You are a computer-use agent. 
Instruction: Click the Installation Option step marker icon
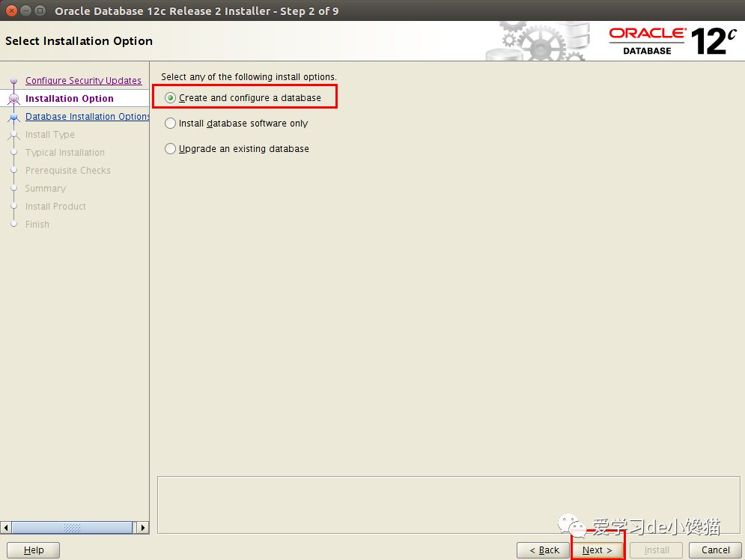tap(13, 99)
